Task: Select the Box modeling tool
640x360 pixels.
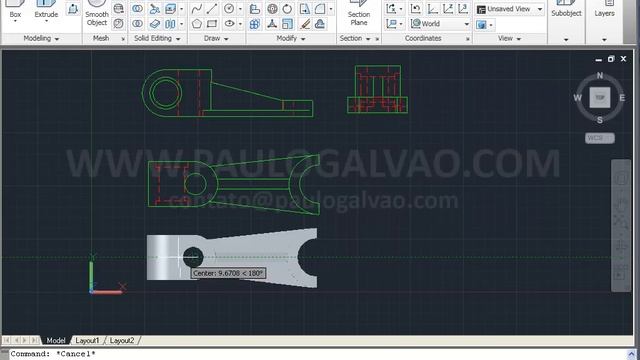Action: (x=15, y=11)
